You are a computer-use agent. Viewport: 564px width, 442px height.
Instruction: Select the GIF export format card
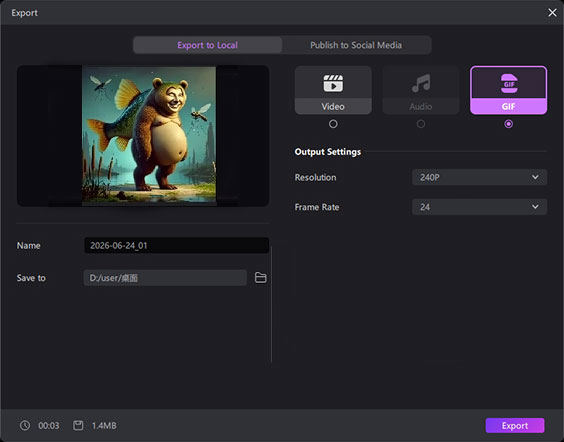(508, 90)
